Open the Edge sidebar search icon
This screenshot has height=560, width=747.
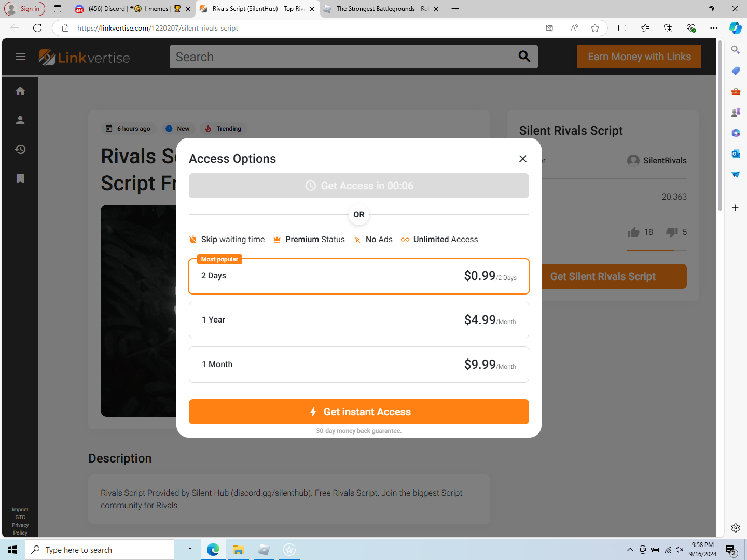coord(736,50)
